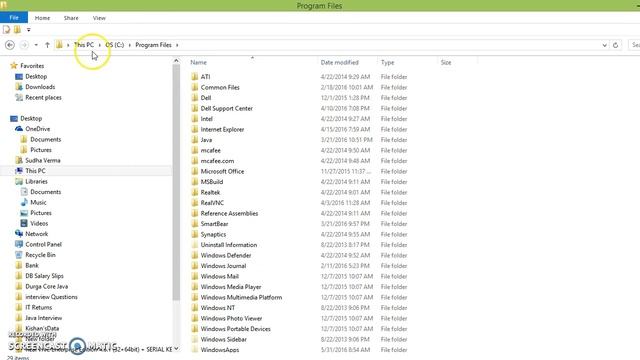Sort by the Date modified column header
Image resolution: width=640 pixels, height=360 pixels.
coord(340,62)
